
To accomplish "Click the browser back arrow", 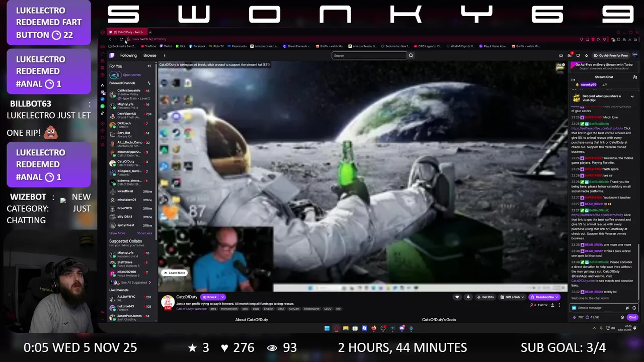I will click(110, 39).
